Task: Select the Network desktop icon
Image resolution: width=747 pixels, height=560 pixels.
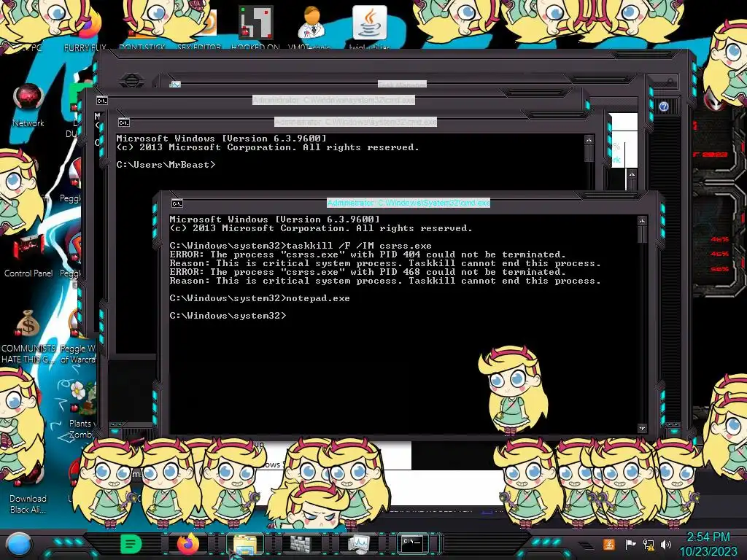Action: point(28,106)
